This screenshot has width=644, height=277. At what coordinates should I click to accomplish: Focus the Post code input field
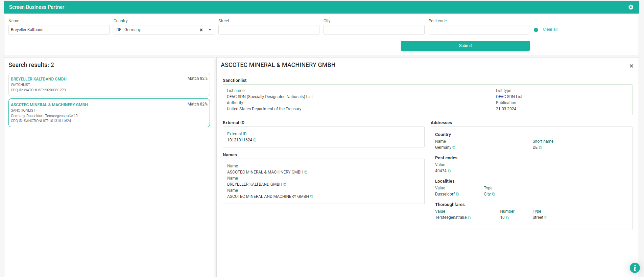tap(479, 30)
